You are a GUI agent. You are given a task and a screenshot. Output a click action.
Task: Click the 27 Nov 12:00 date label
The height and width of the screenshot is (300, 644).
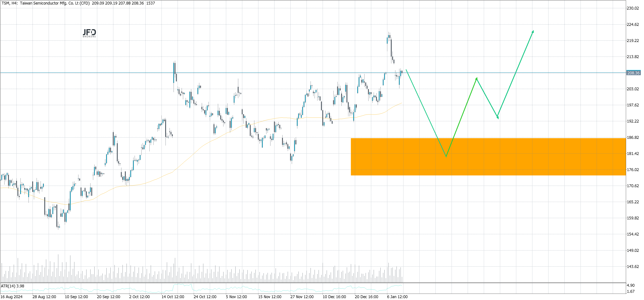(x=302, y=297)
